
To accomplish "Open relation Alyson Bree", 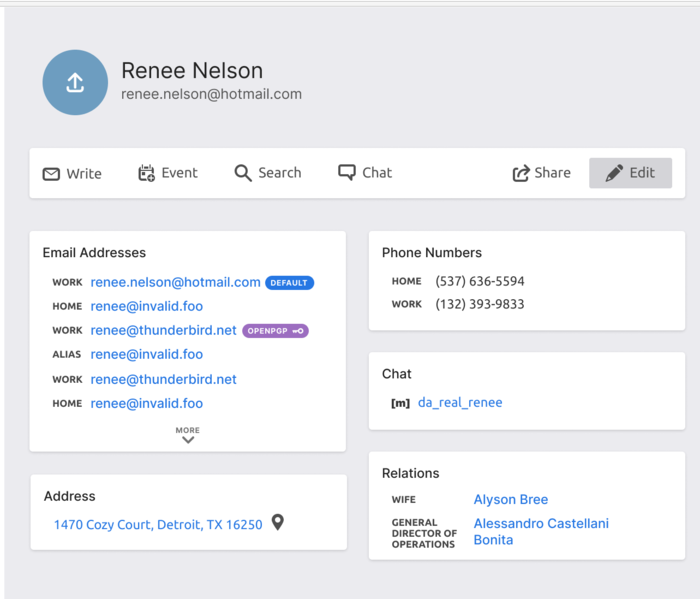I will point(510,500).
